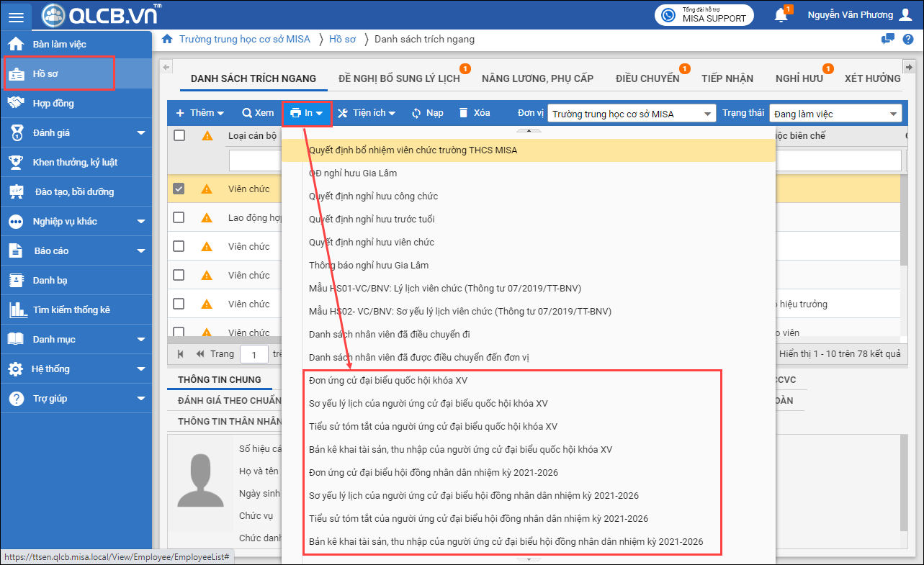Click the hamburger menu icon
Viewport: 924px width, 565px height.
(16, 17)
